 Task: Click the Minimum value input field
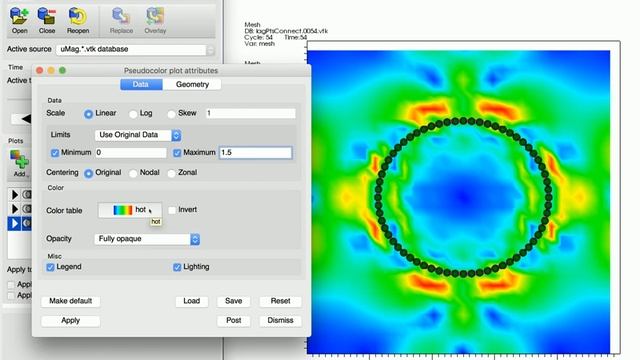point(131,153)
